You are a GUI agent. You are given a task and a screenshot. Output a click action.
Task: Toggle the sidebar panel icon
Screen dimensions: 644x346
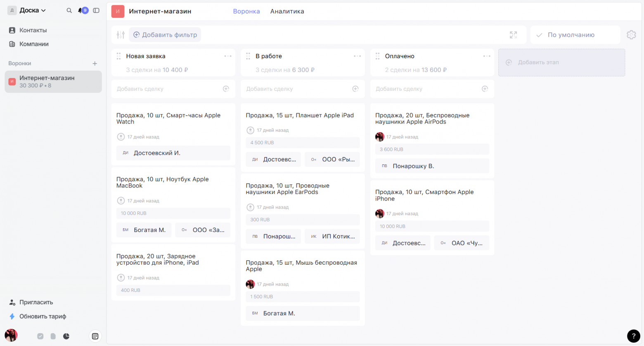tap(96, 10)
